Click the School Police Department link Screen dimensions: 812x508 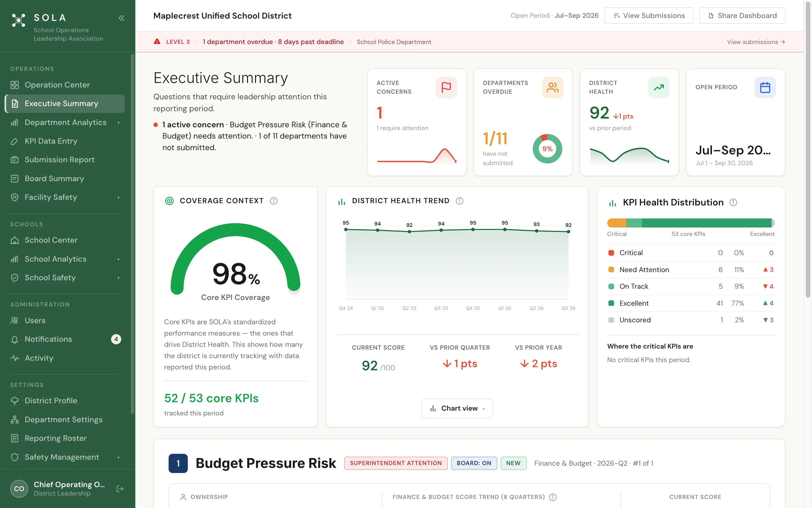(x=394, y=42)
